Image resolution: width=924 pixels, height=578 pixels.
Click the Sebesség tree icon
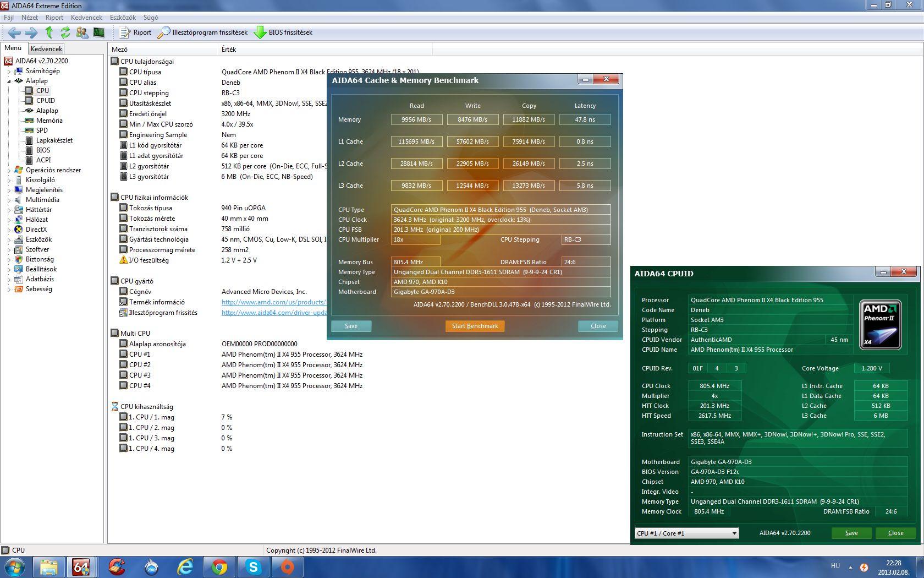coord(19,289)
